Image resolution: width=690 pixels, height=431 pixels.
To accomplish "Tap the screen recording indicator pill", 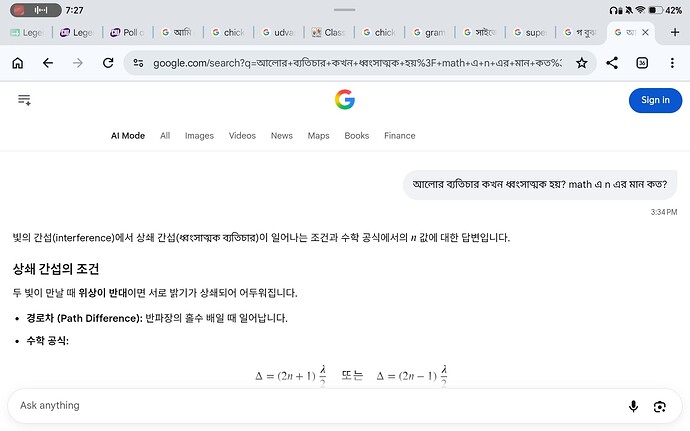I will (x=36, y=10).
